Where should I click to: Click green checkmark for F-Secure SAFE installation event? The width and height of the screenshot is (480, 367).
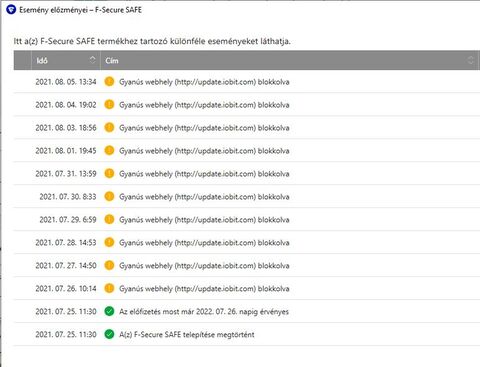[109, 334]
